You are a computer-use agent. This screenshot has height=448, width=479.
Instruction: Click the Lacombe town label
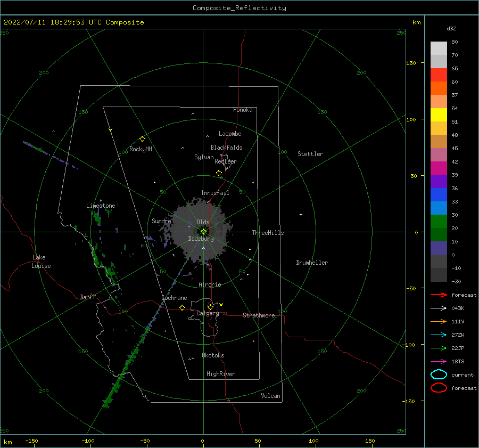point(230,134)
